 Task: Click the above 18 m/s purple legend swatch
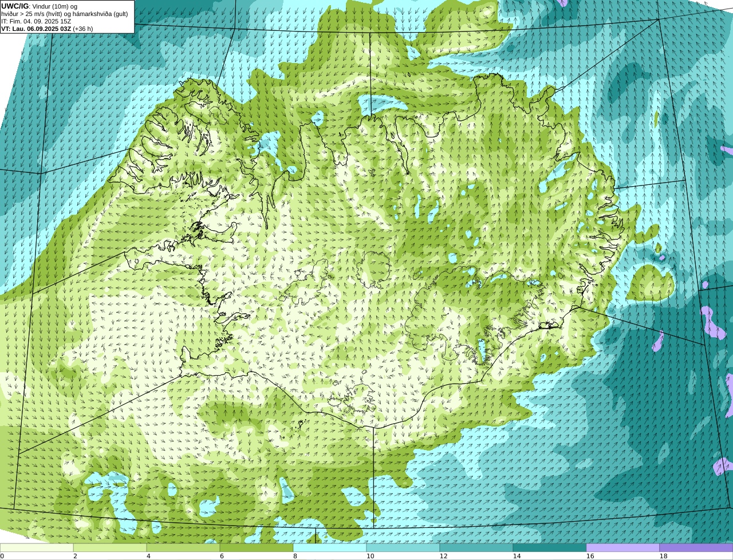[696, 547]
